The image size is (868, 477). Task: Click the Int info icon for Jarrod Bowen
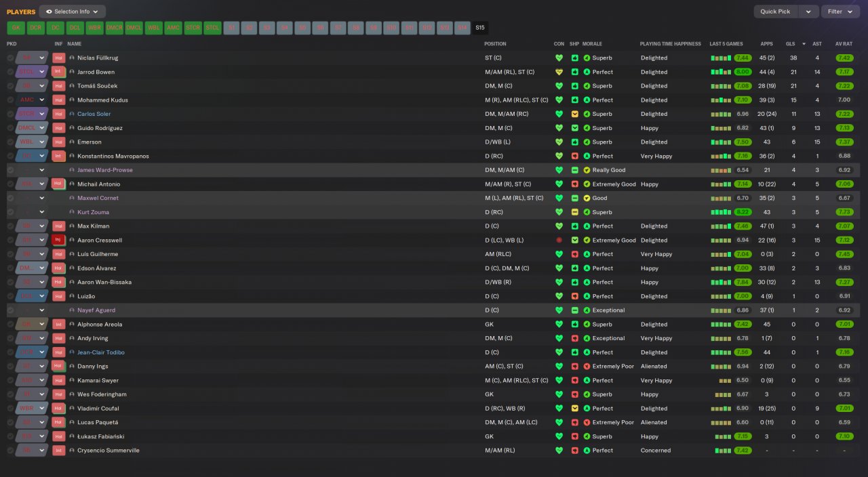(x=59, y=72)
